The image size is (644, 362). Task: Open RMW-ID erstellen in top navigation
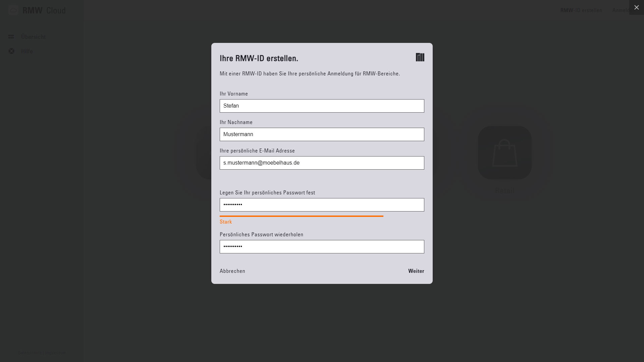coord(581,10)
